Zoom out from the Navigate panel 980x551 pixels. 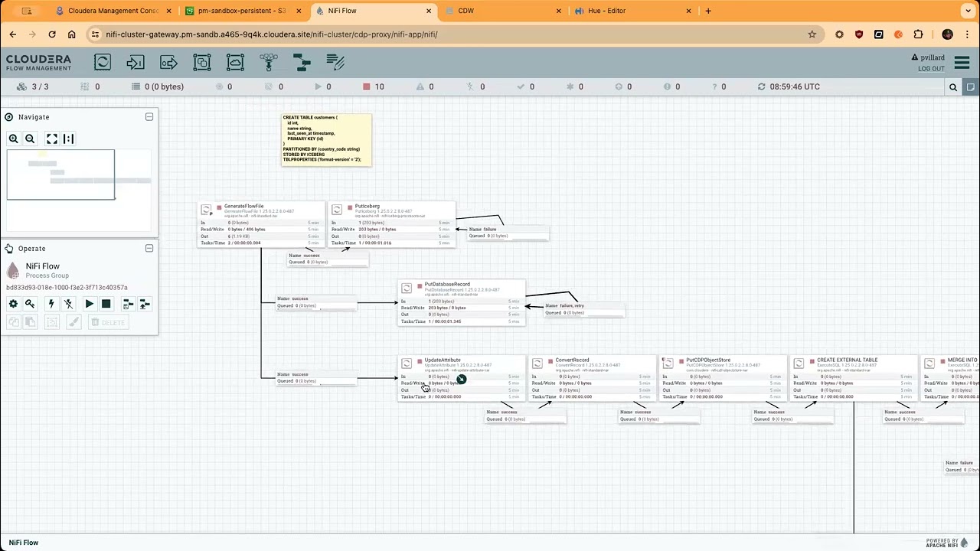[30, 139]
